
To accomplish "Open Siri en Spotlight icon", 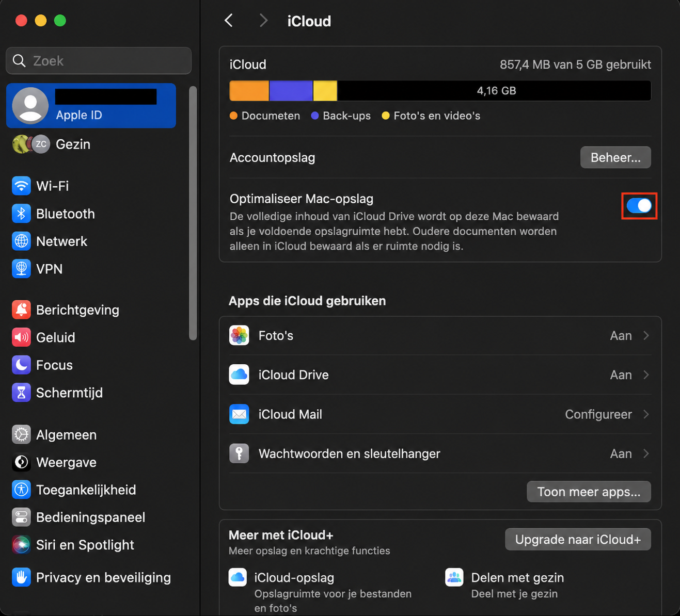I will tap(21, 545).
